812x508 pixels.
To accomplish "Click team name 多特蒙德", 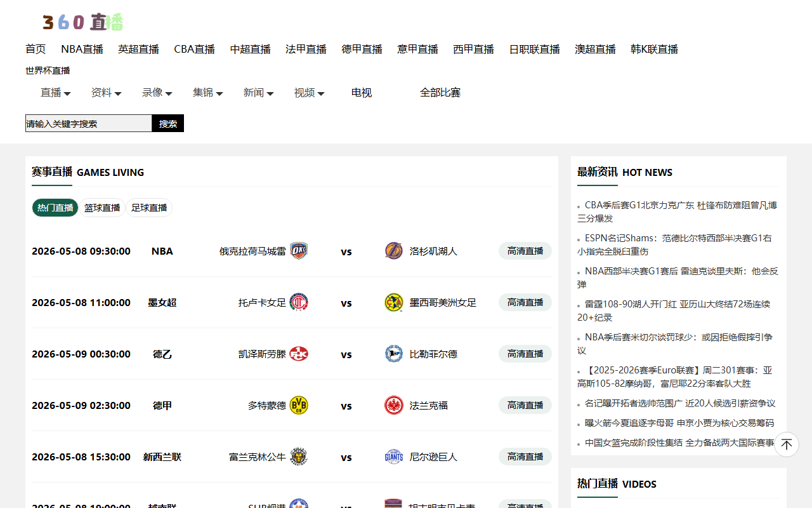I will 267,405.
